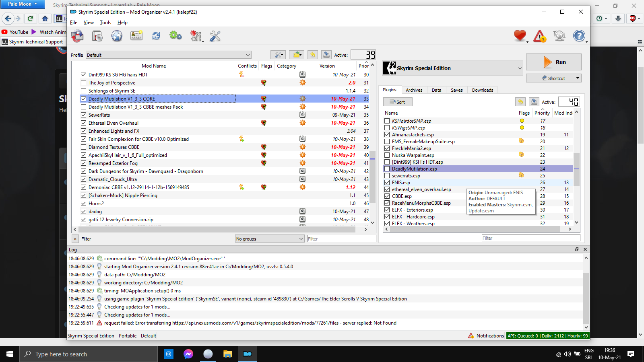Click the Notifications warning icon in status bar
644x362 pixels.
click(471, 335)
